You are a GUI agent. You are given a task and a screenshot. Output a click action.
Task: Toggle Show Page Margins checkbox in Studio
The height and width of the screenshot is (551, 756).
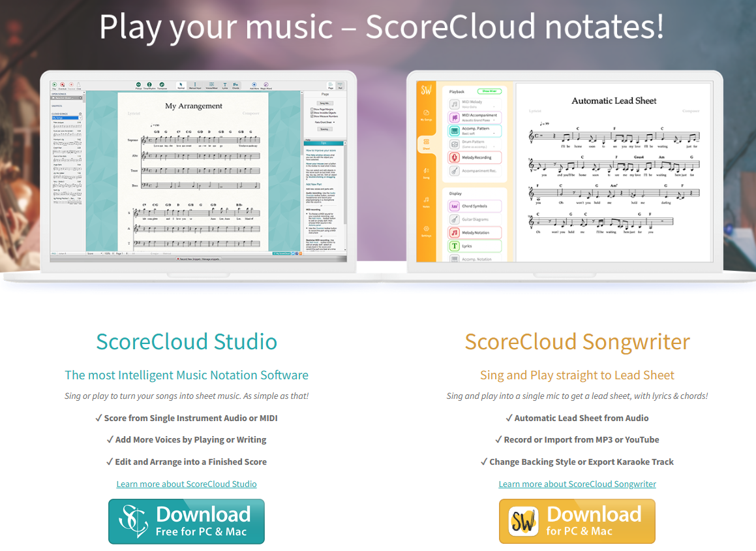coord(312,109)
